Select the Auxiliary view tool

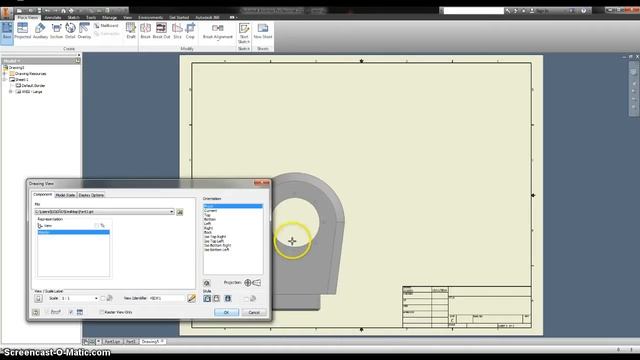[x=40, y=31]
